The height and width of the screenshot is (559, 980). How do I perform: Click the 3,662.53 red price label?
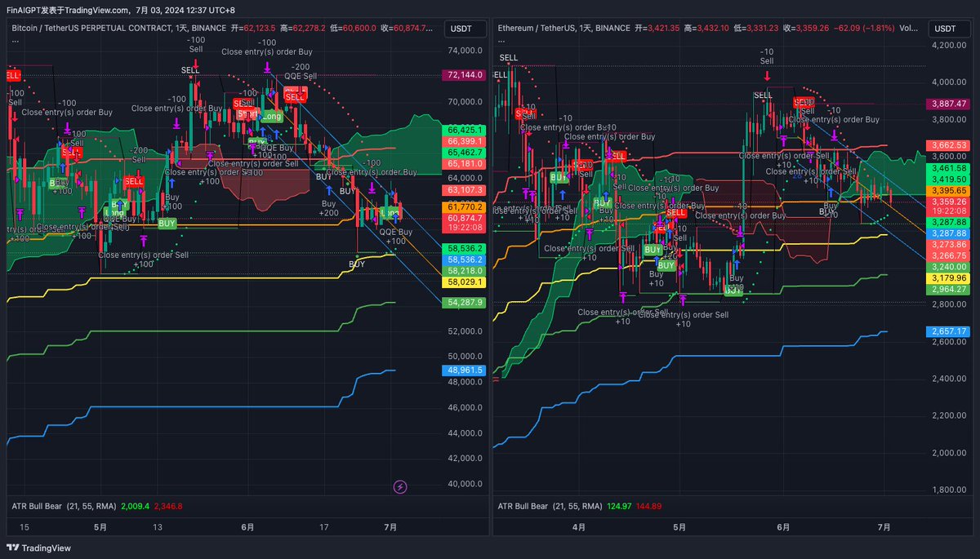pyautogui.click(x=947, y=145)
